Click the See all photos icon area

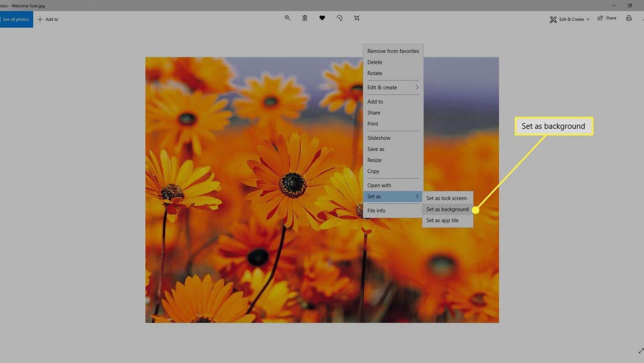coord(16,19)
